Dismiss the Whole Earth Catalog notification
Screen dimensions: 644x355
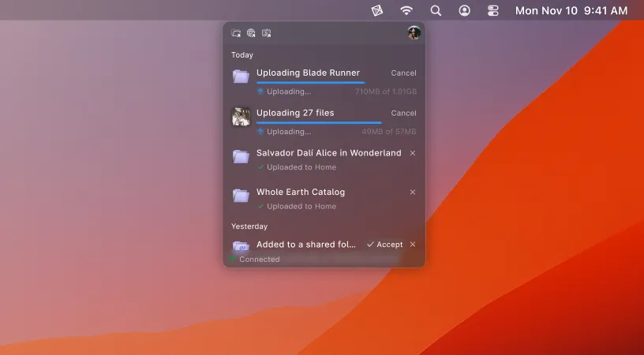(x=413, y=192)
